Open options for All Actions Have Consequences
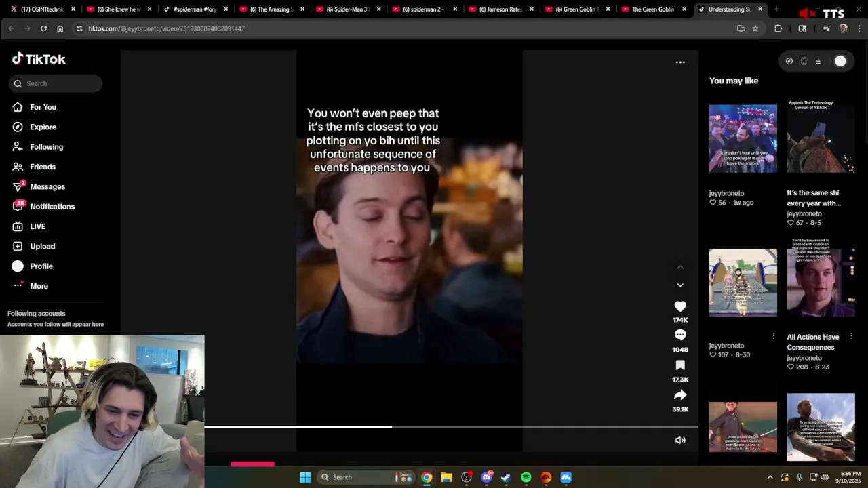Viewport: 868px width, 488px height. 851,336
